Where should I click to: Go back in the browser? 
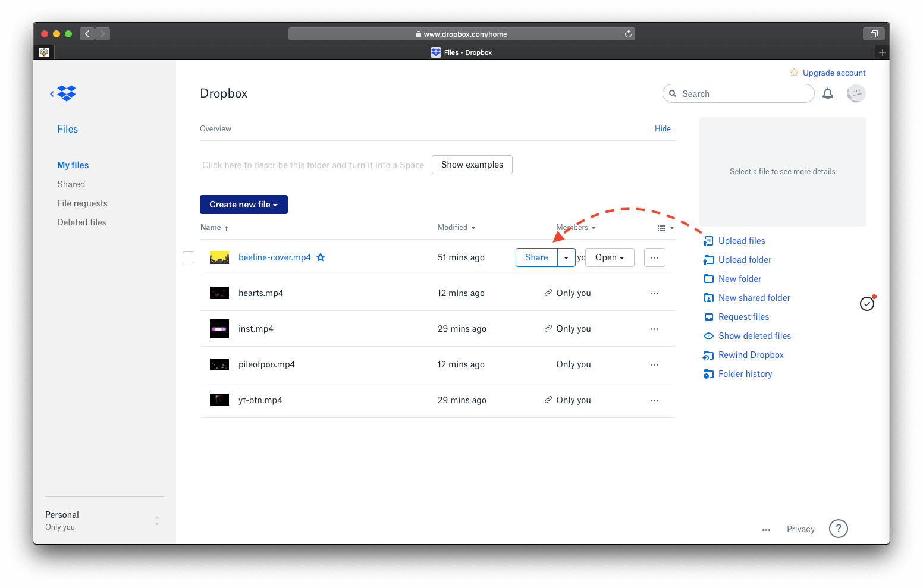pyautogui.click(x=87, y=34)
